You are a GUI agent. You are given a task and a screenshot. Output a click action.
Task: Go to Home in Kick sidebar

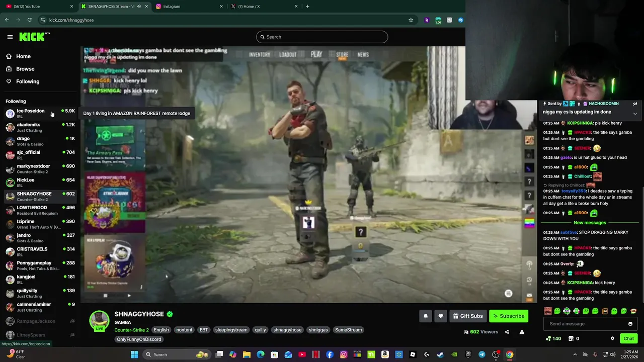tap(23, 56)
